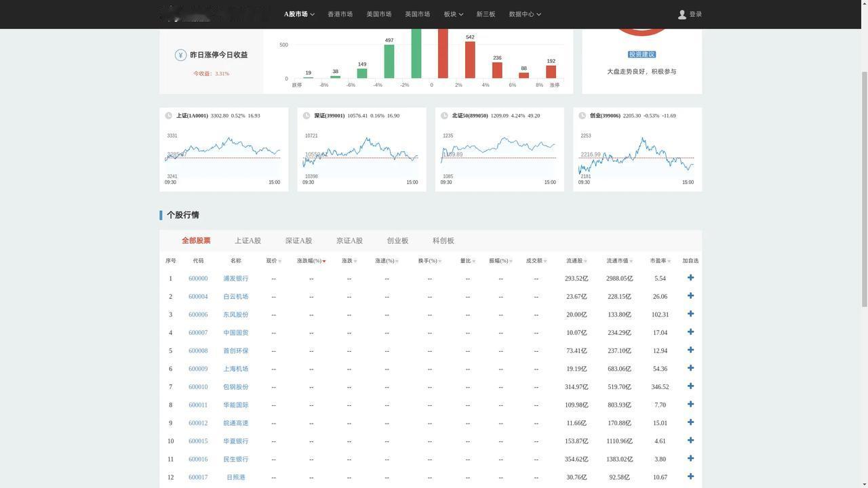Open the 中国国贸 stock name link
868x488 pixels.
coord(236,333)
